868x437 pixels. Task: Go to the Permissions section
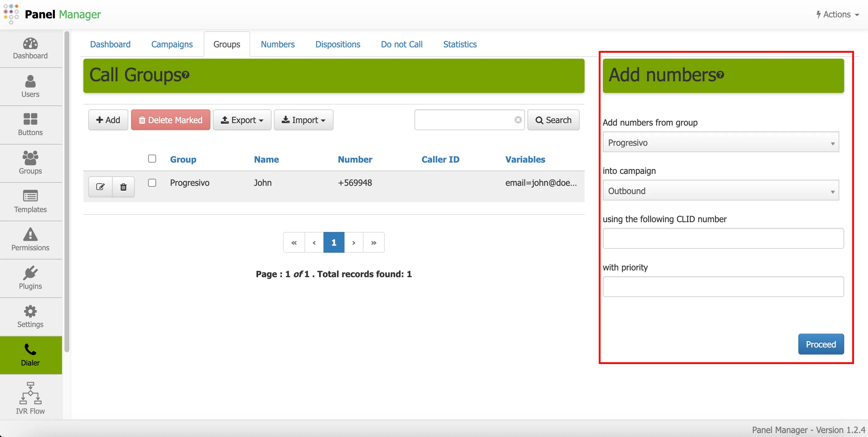[30, 239]
